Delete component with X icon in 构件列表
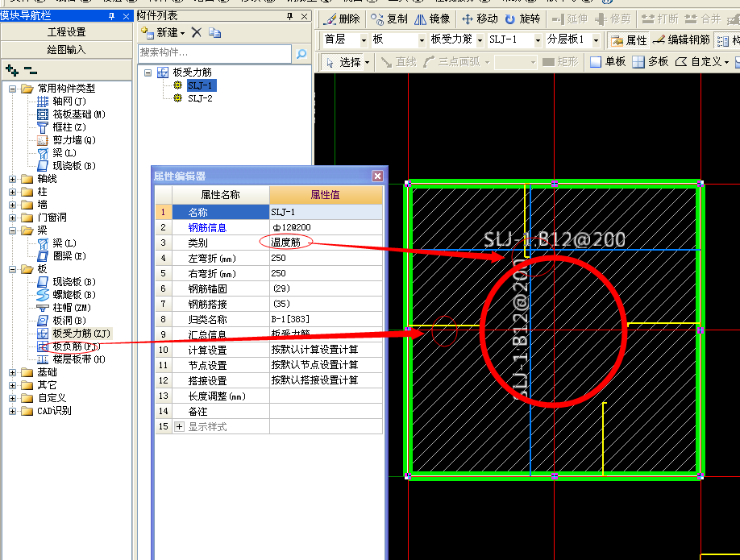The height and width of the screenshot is (560, 740). coord(197,32)
